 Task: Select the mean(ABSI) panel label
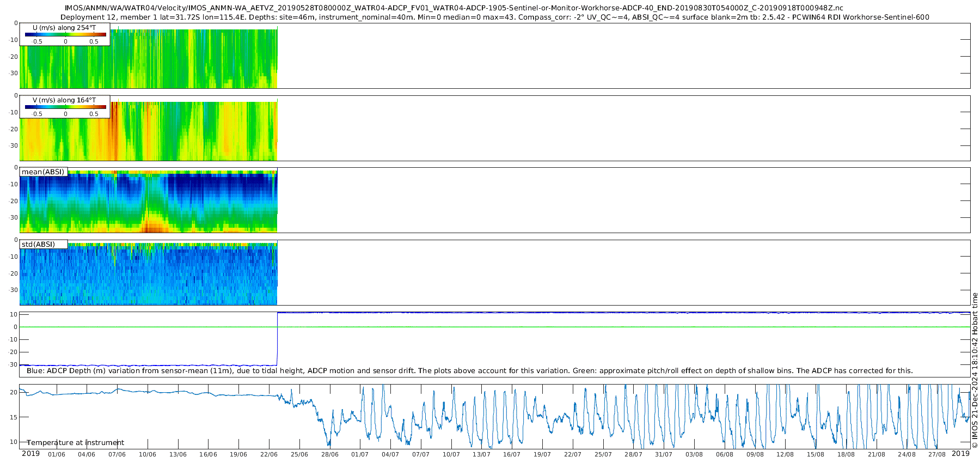44,172
